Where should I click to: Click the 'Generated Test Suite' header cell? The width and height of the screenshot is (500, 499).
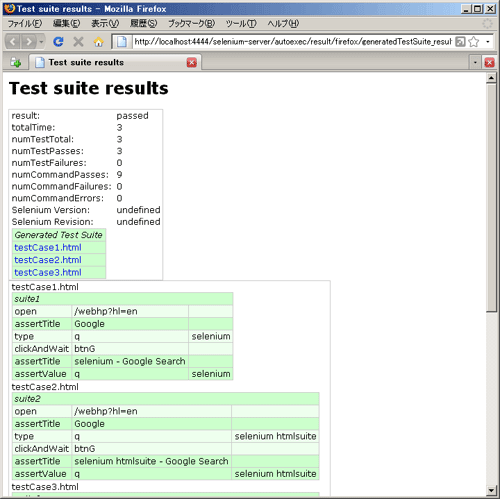point(59,235)
